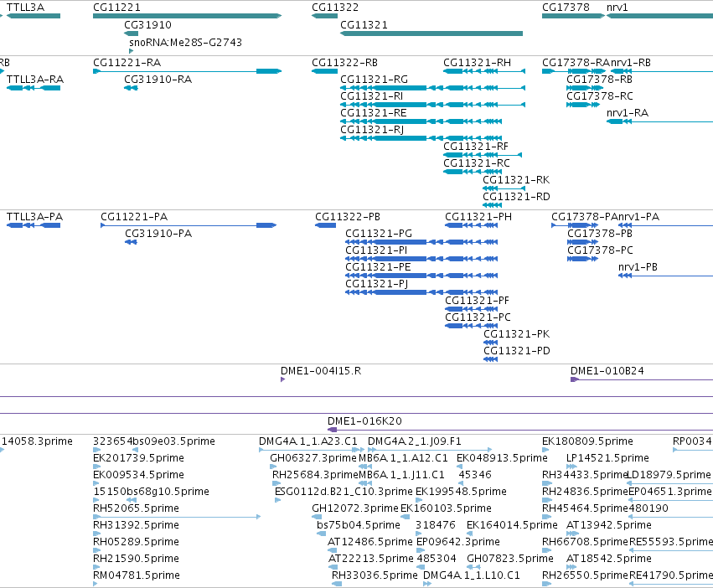The image size is (713, 588).
Task: Click protein CG11321-PD
Action: click(x=517, y=351)
